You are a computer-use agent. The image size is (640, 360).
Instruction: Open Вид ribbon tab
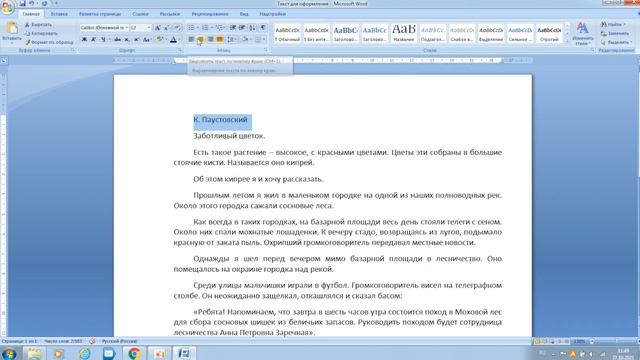[x=244, y=14]
